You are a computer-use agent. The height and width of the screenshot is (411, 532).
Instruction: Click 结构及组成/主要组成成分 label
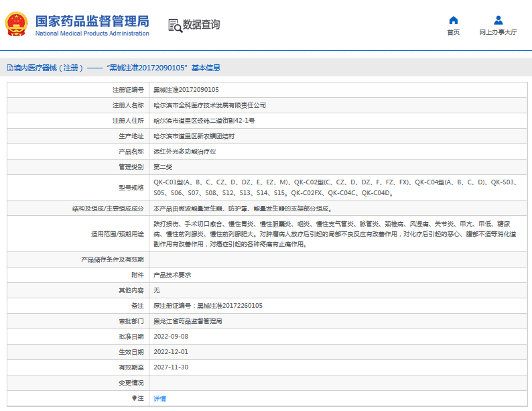pyautogui.click(x=108, y=209)
